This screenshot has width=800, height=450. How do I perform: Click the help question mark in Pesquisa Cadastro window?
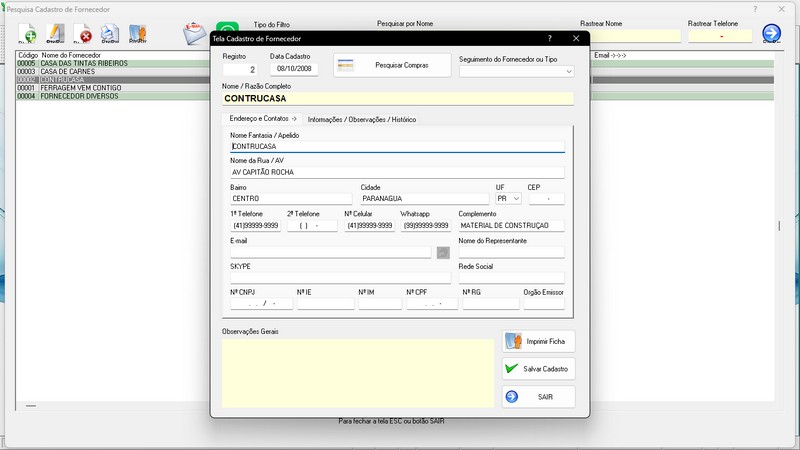tap(755, 9)
